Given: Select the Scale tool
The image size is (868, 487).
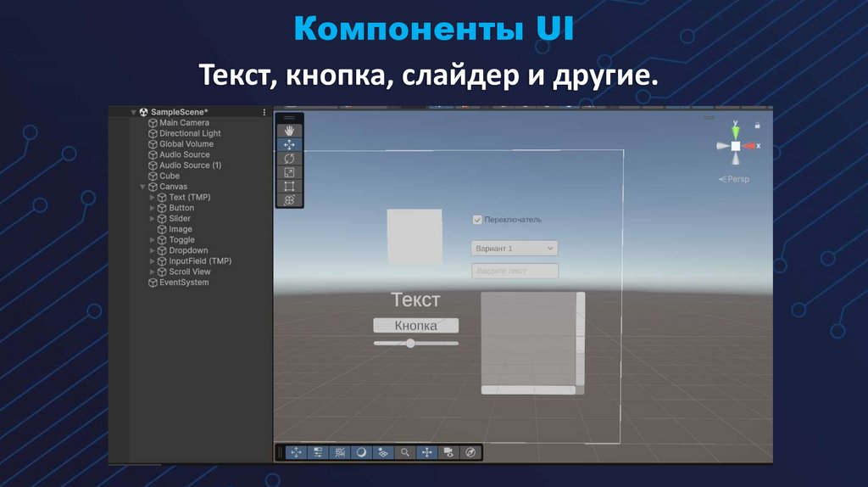Looking at the screenshot, I should pos(289,172).
